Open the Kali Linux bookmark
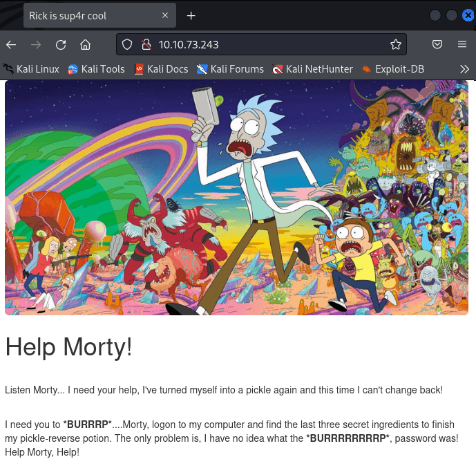This screenshot has height=466, width=476. pos(31,69)
